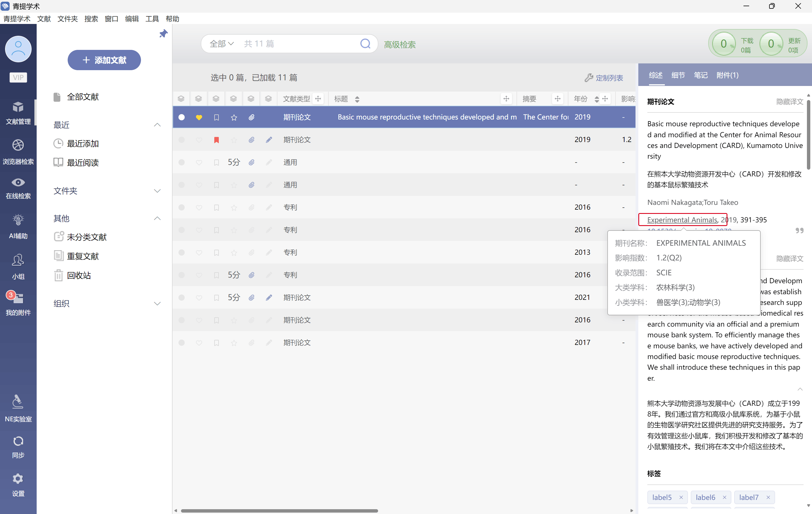Screen dimensions: 812x514
Task: Open the 全部 search scope dropdown
Action: point(221,44)
